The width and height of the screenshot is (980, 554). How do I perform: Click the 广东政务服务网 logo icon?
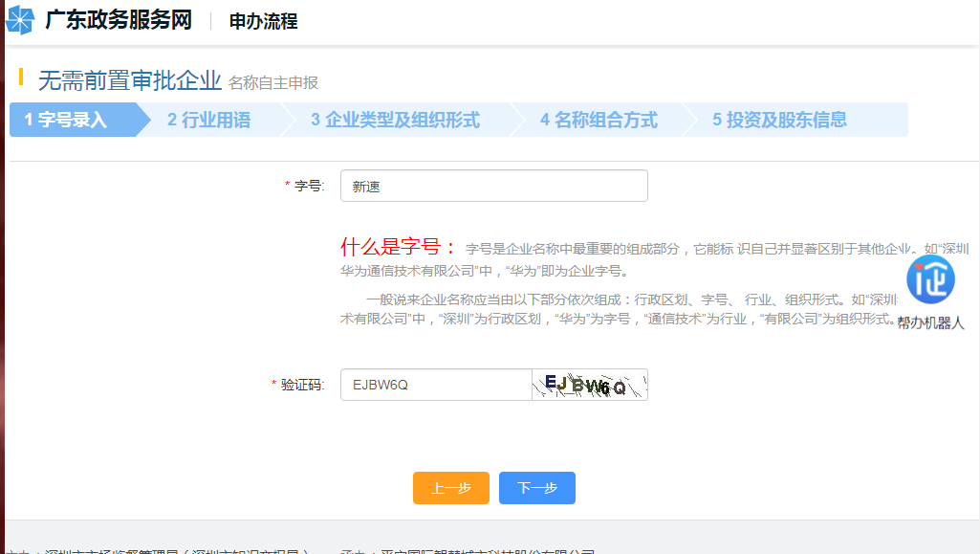(20, 20)
